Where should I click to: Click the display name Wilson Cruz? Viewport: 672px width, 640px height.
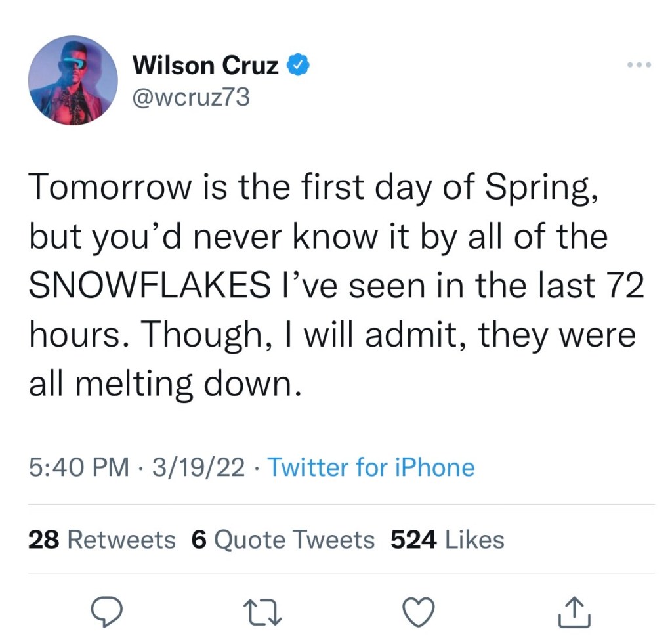[205, 64]
